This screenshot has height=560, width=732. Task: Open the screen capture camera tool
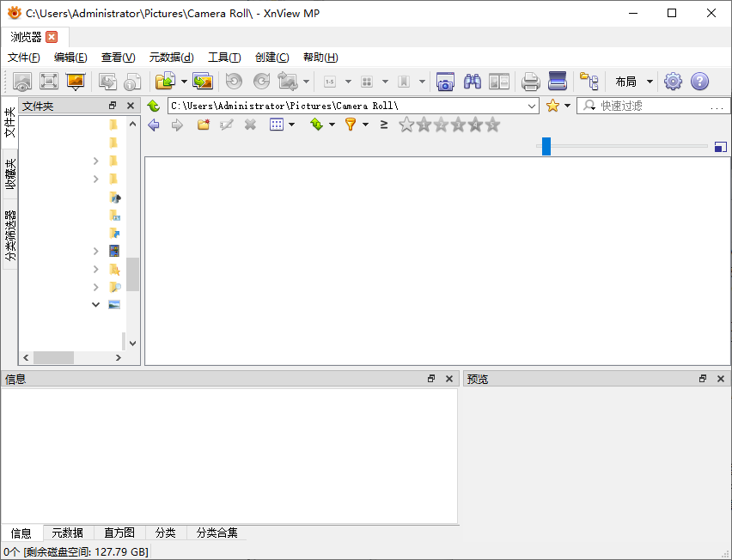click(x=445, y=82)
